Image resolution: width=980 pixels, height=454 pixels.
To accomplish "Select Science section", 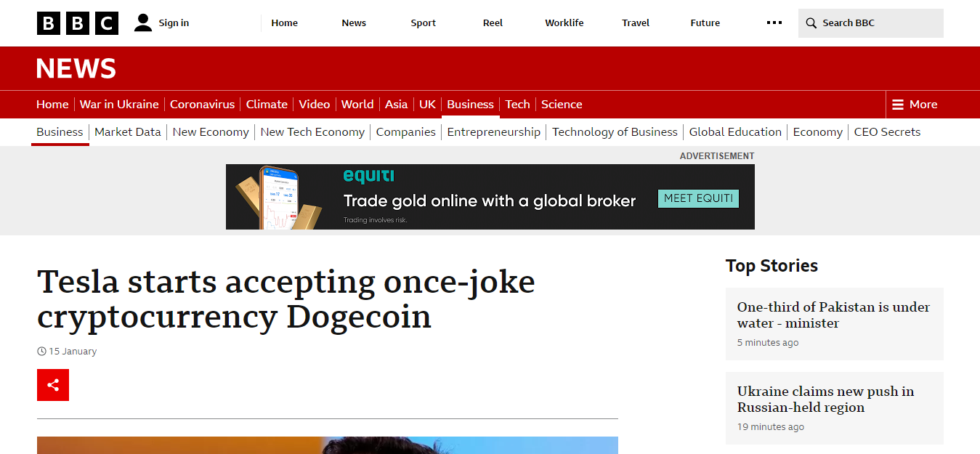I will (x=562, y=105).
